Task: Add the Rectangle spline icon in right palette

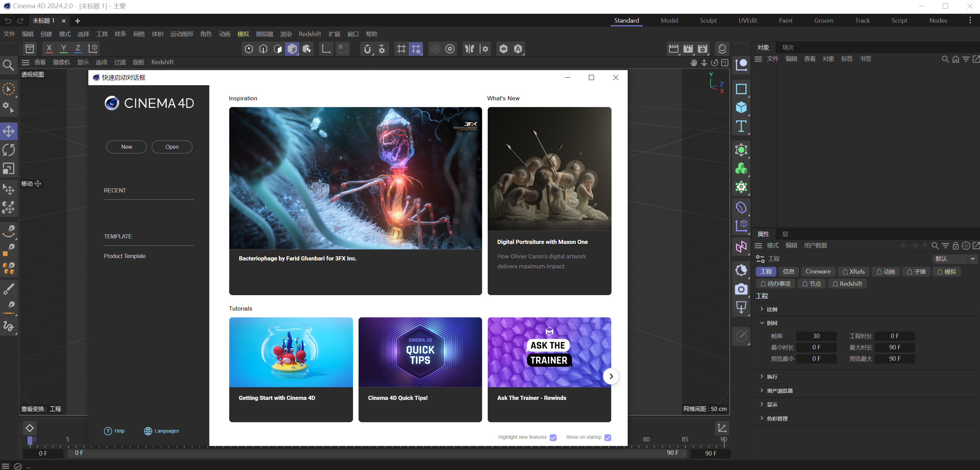Action: [x=741, y=89]
